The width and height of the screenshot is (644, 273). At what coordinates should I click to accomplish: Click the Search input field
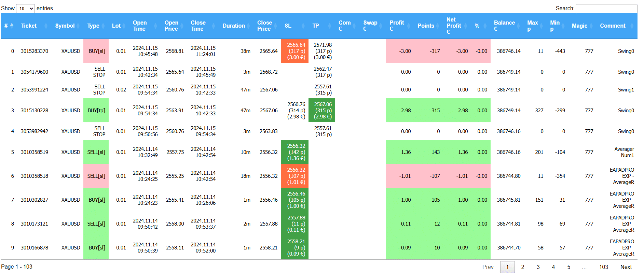point(606,9)
